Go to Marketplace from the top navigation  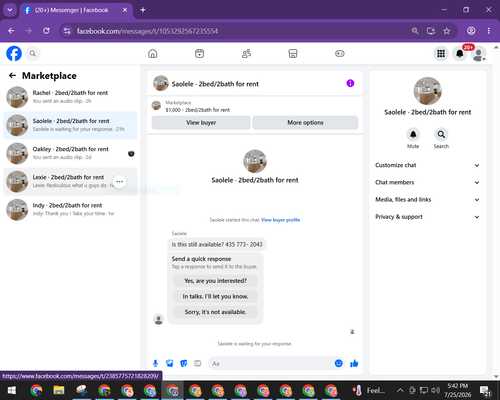click(x=293, y=53)
